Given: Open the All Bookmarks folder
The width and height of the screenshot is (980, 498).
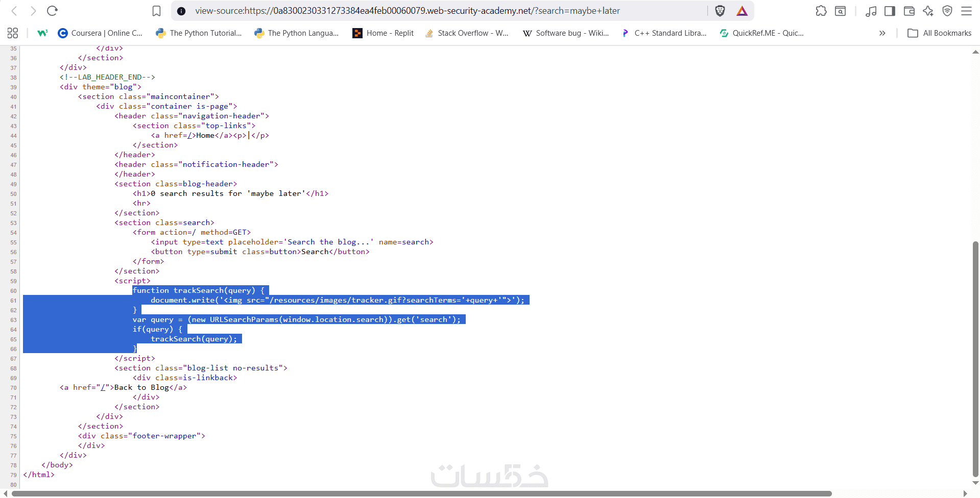Looking at the screenshot, I should click(x=940, y=33).
